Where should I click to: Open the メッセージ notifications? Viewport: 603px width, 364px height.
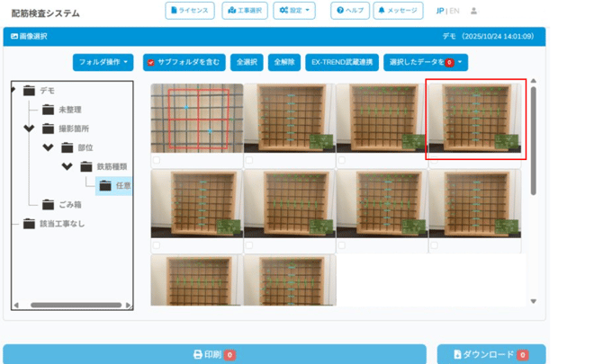click(x=398, y=11)
